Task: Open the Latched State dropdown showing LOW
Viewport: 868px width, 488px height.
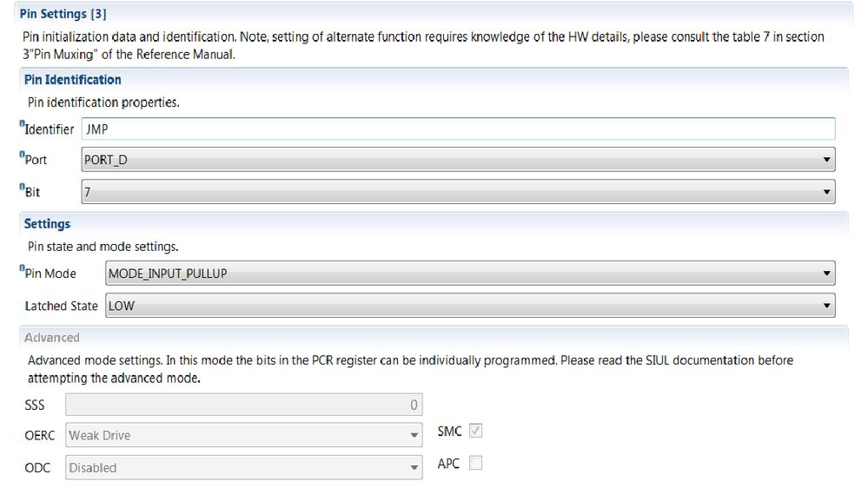Action: 470,306
